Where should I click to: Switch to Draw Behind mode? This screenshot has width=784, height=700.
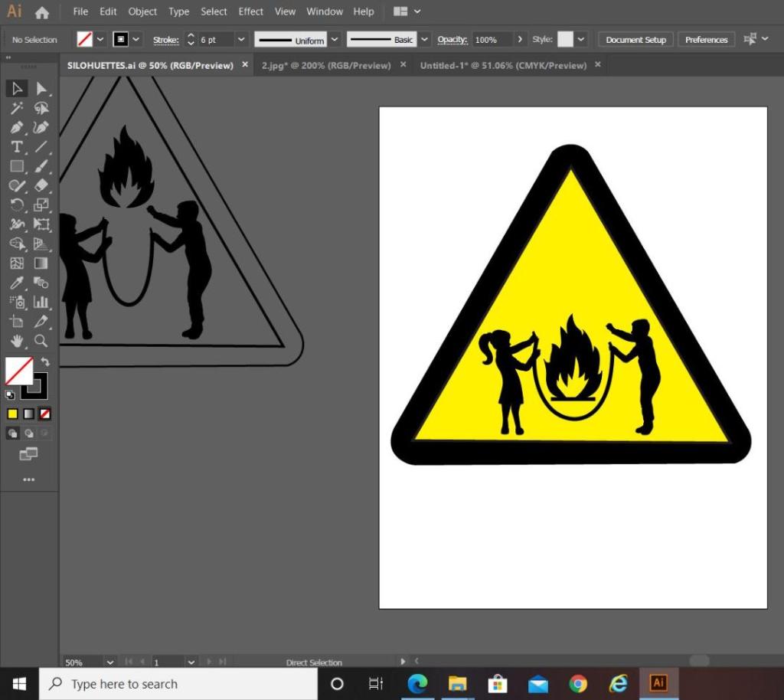(28, 433)
